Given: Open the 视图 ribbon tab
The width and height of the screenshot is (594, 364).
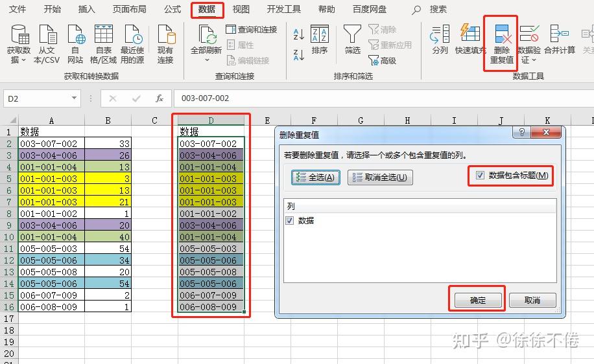Looking at the screenshot, I should (241, 9).
